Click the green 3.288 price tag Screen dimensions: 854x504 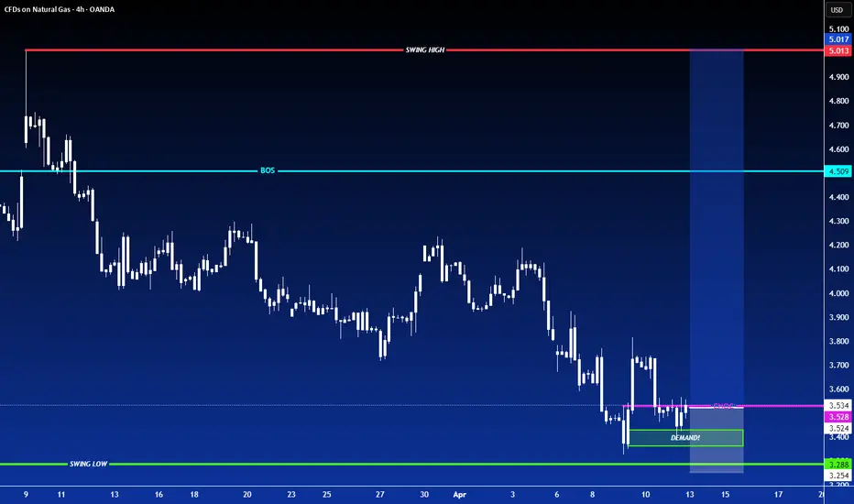(x=838, y=465)
